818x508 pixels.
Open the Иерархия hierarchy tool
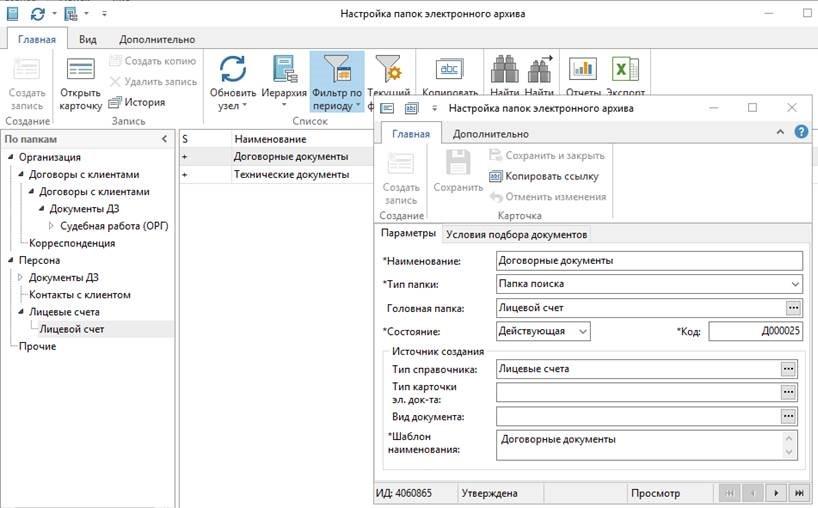pos(284,70)
